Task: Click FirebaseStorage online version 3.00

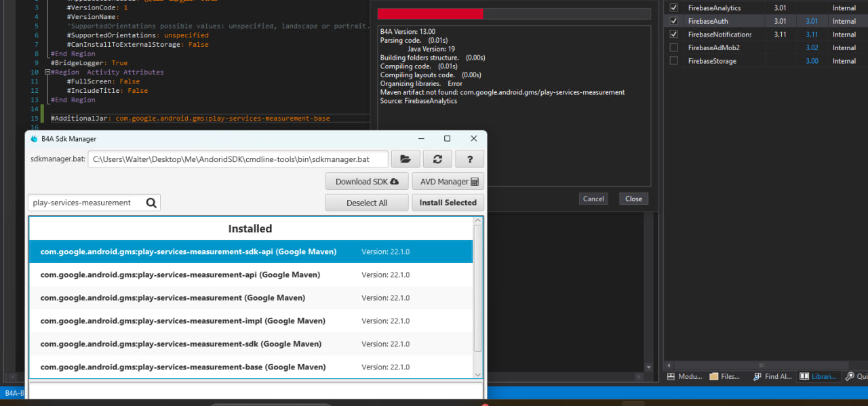Action: [812, 60]
